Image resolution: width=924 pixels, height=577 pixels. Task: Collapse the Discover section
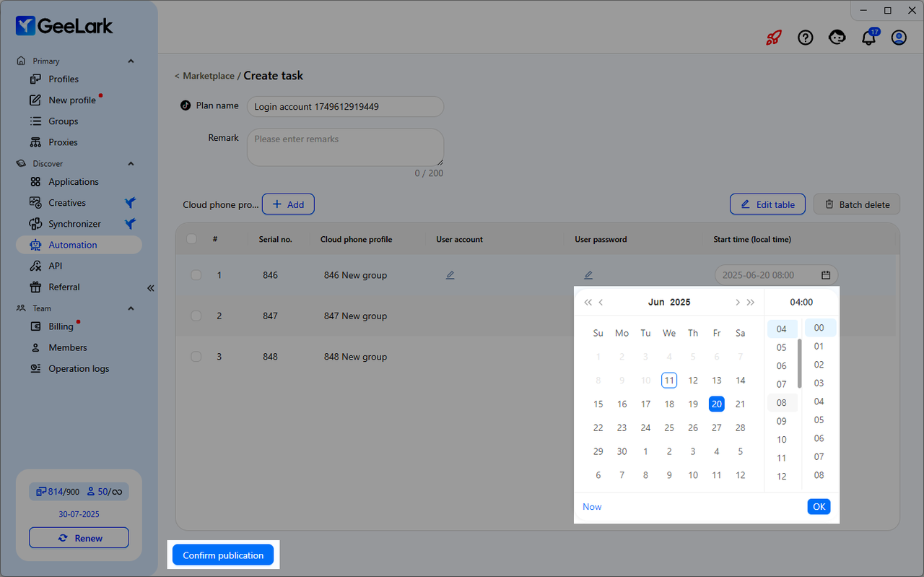click(x=131, y=164)
